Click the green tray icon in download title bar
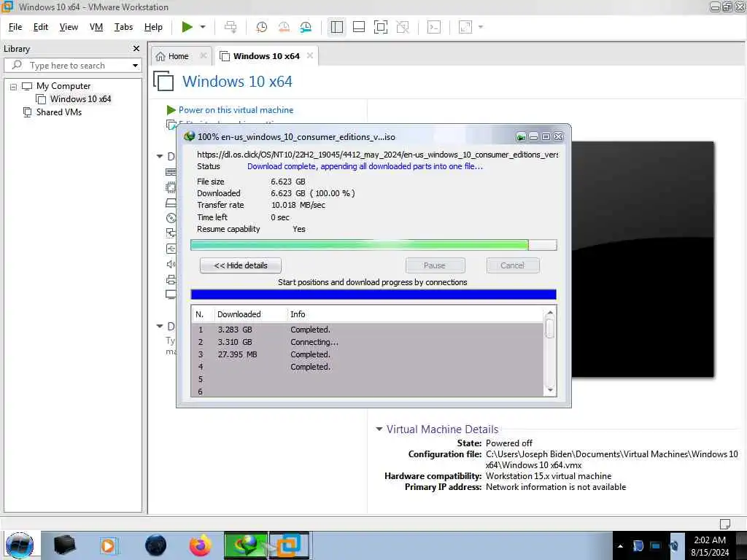The image size is (747, 560). [x=521, y=137]
